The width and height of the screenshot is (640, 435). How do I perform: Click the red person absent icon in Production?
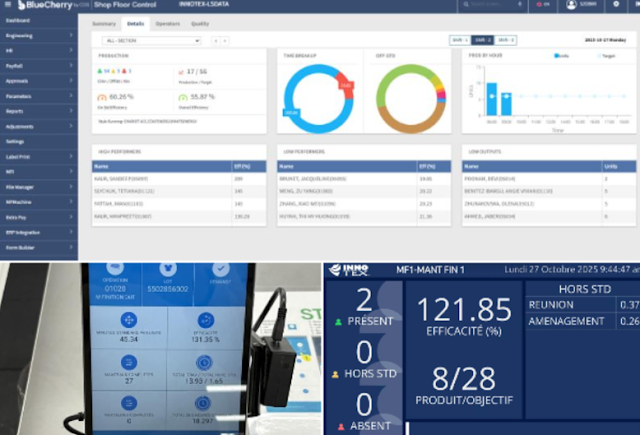(124, 71)
